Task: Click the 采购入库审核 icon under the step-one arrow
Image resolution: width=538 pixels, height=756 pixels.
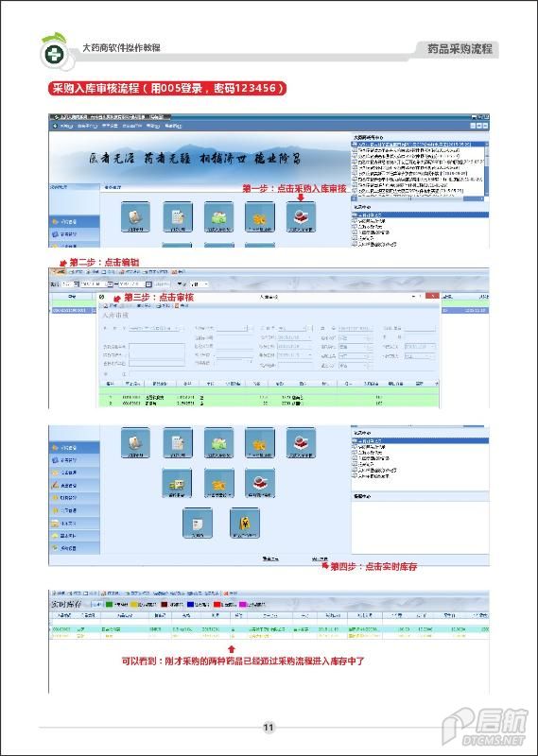Action: point(301,217)
